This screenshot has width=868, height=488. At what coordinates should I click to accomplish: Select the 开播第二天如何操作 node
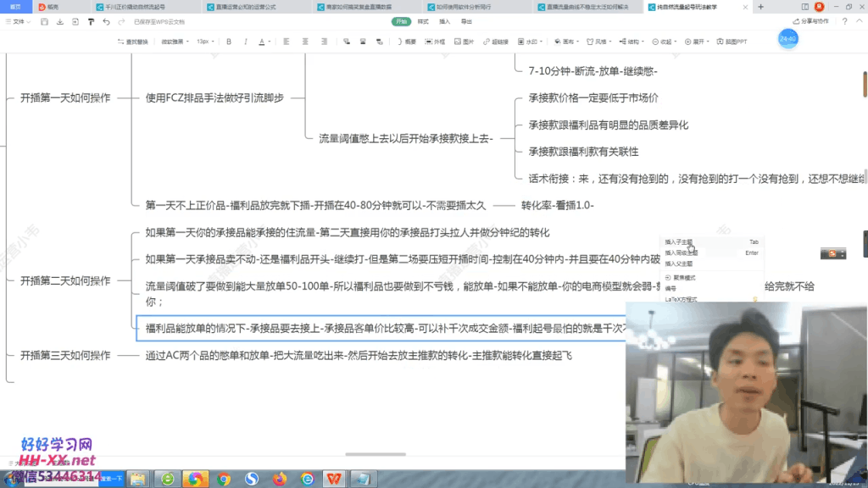65,281
